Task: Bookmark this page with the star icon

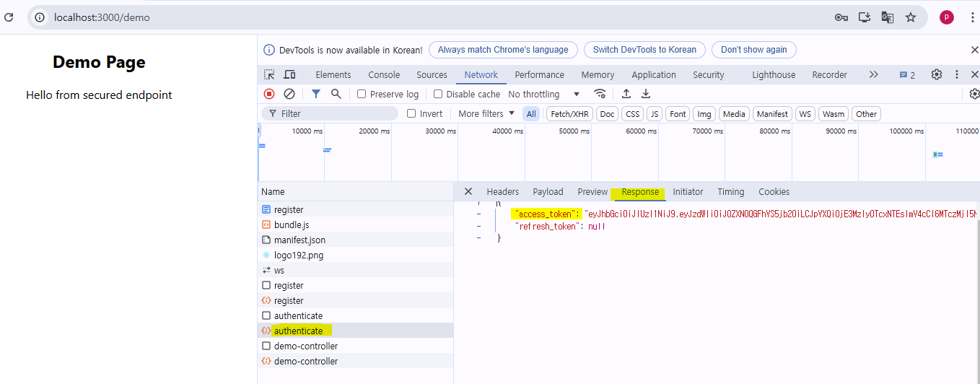Action: 911,17
